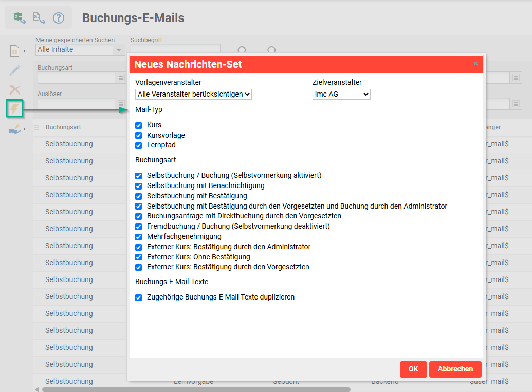Open the Vorlagenveranstalter dropdown
Viewport: 532px width, 392px height.
(x=193, y=95)
